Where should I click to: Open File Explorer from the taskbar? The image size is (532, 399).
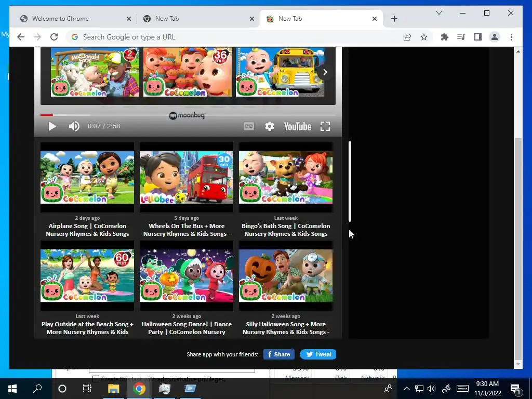(x=114, y=389)
